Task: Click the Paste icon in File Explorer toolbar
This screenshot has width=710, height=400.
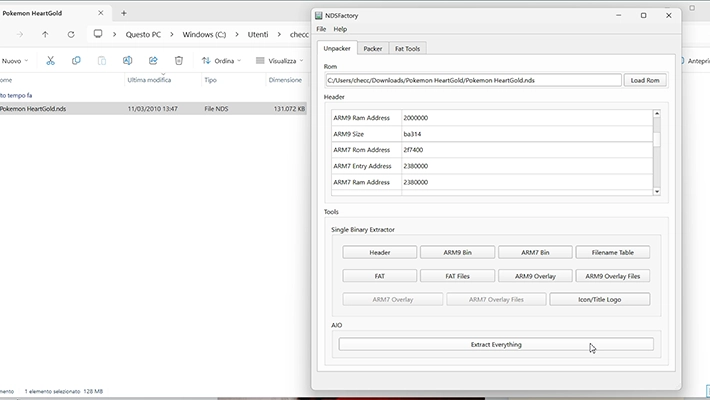Action: (102, 61)
